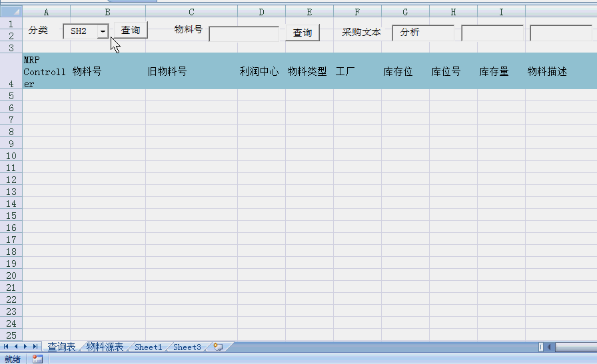Click the 旧物料号 header cell

click(191, 71)
